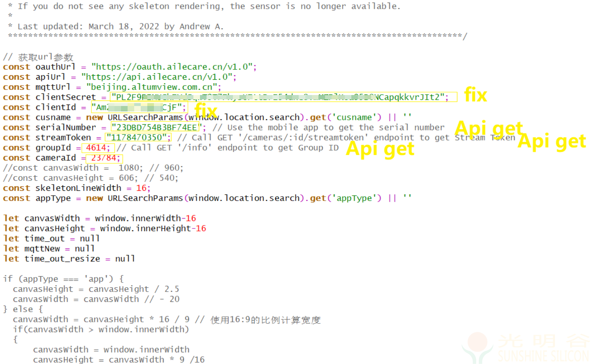Click the beijing.altumview.com.cn MQTT address
This screenshot has height=364, width=593.
[152, 87]
